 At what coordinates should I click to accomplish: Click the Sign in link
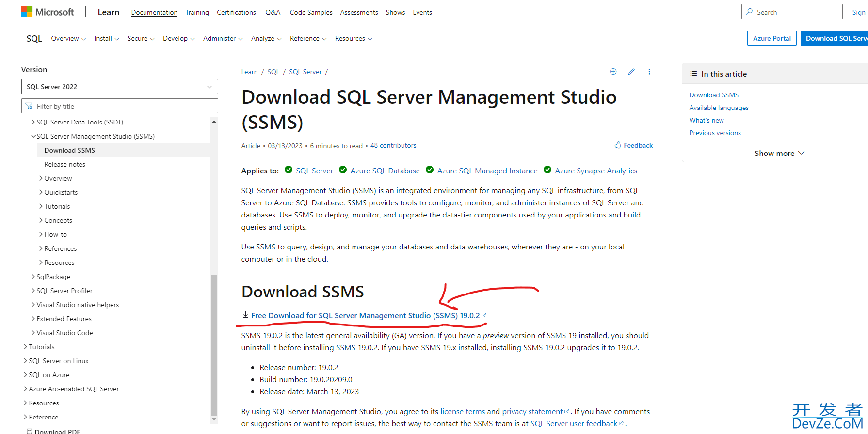click(859, 12)
